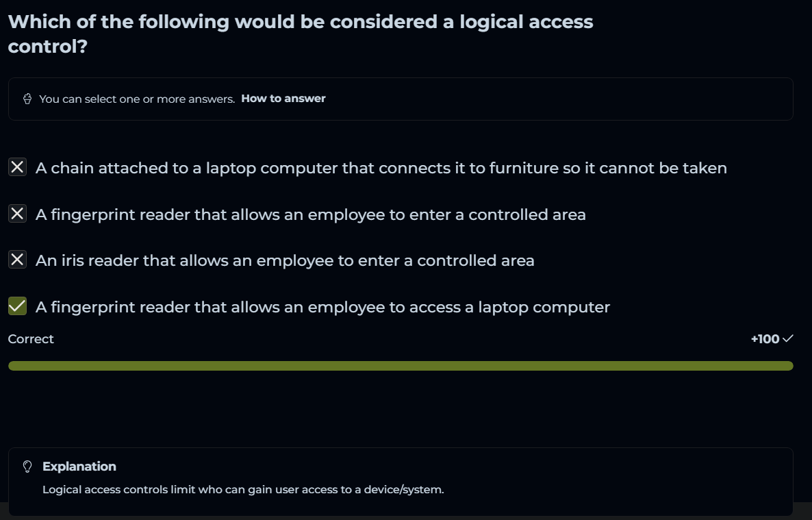
Task: Click the green progress bar
Action: coord(401,366)
